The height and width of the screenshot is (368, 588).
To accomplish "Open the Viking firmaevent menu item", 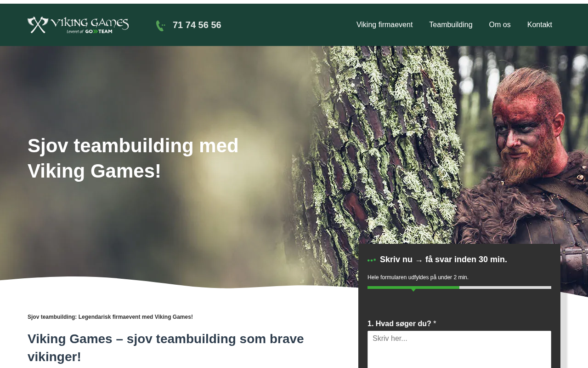I will 384,25.
